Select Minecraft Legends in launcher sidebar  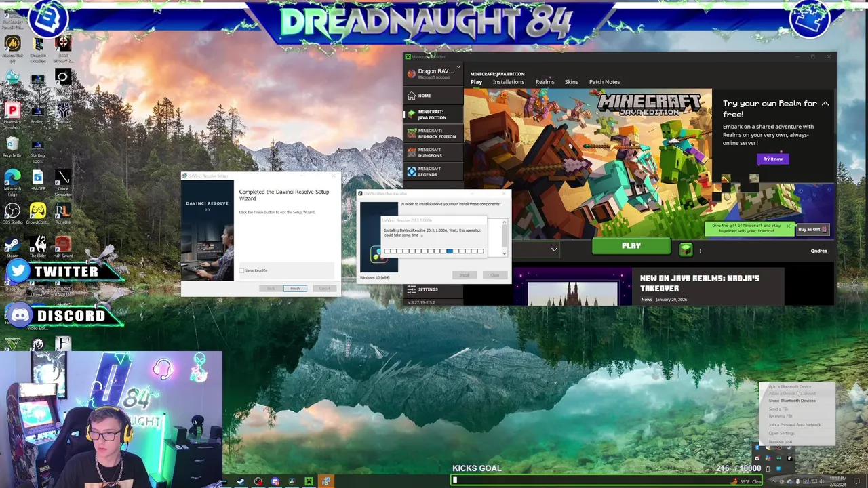[x=433, y=171]
